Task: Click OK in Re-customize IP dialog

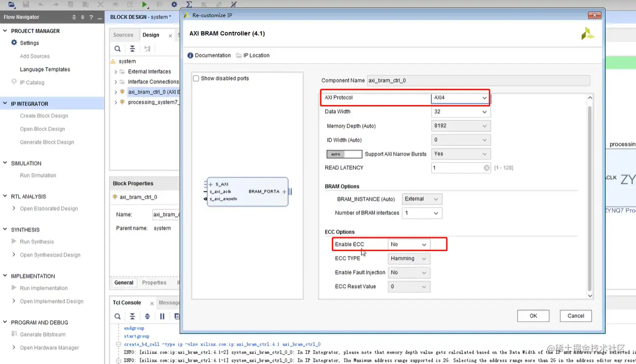Action: point(533,316)
